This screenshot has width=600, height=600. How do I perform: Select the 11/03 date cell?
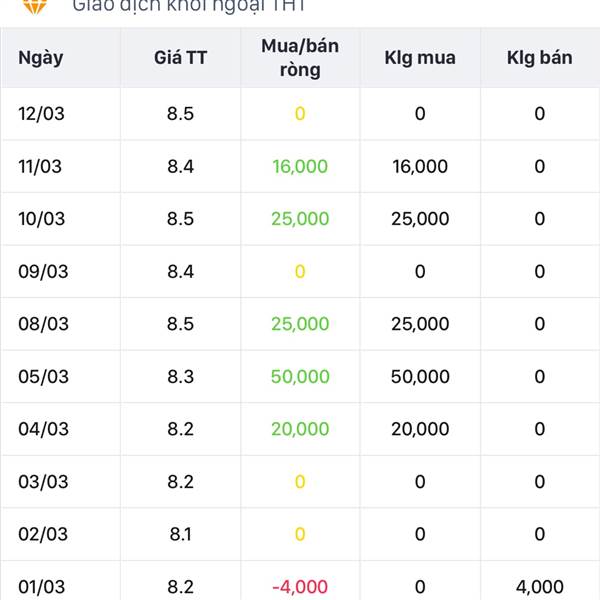[40, 166]
